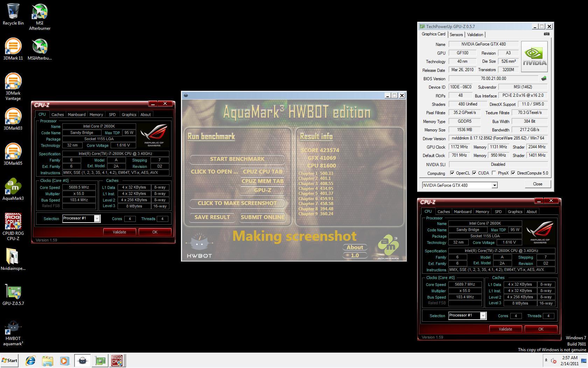Select Graphics Card tab in GPU-Z
This screenshot has width=588, height=368.
click(x=433, y=34)
